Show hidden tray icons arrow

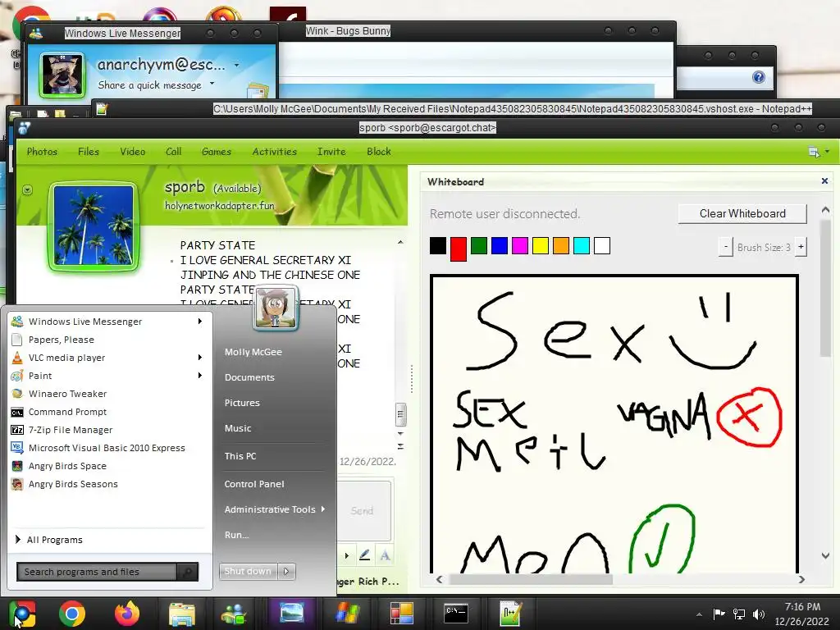click(699, 614)
